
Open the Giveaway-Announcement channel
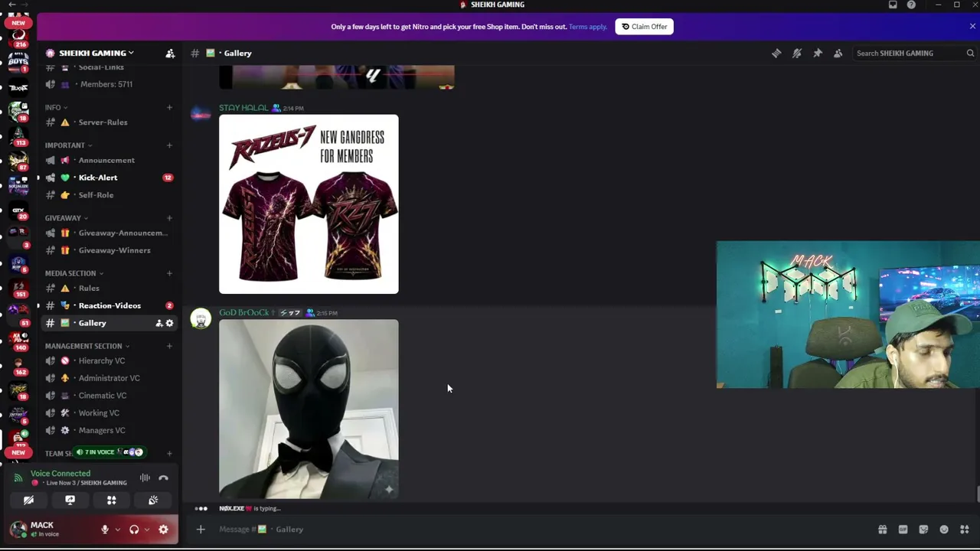click(x=109, y=233)
